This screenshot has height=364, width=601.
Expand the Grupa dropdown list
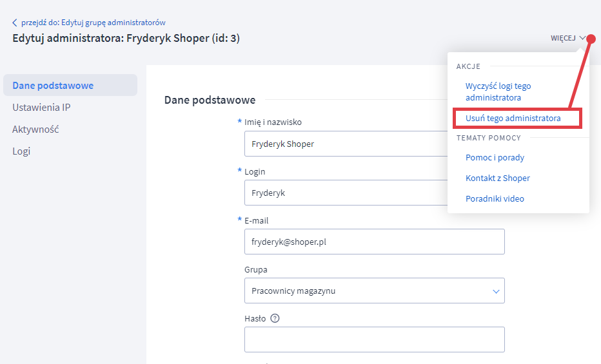coord(375,291)
